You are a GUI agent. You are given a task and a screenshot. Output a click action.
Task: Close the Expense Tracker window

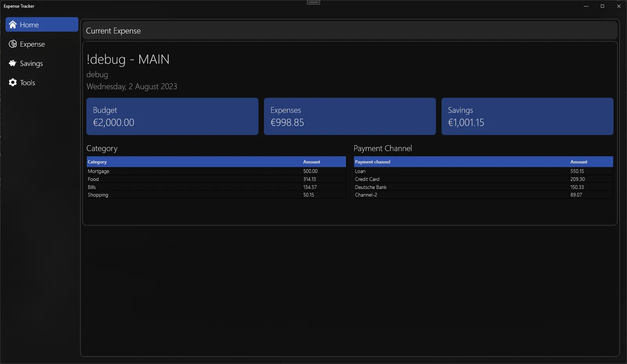point(619,6)
